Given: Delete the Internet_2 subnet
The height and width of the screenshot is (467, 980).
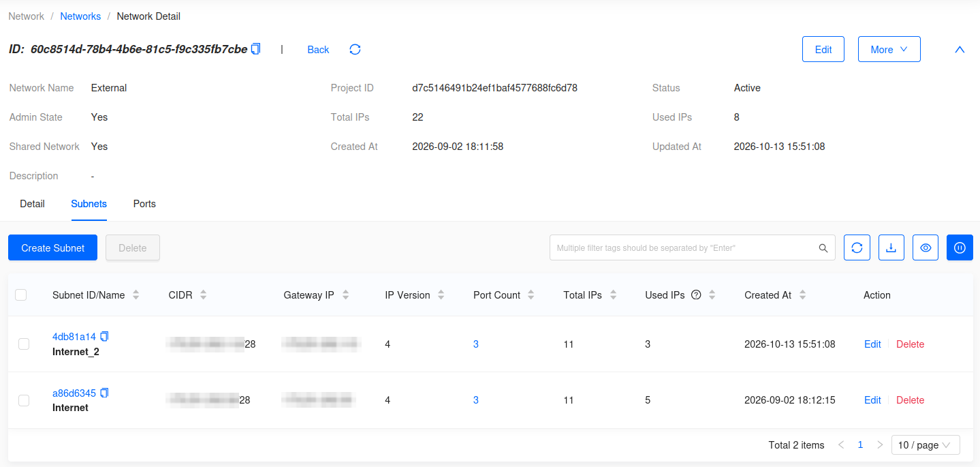Looking at the screenshot, I should (910, 344).
